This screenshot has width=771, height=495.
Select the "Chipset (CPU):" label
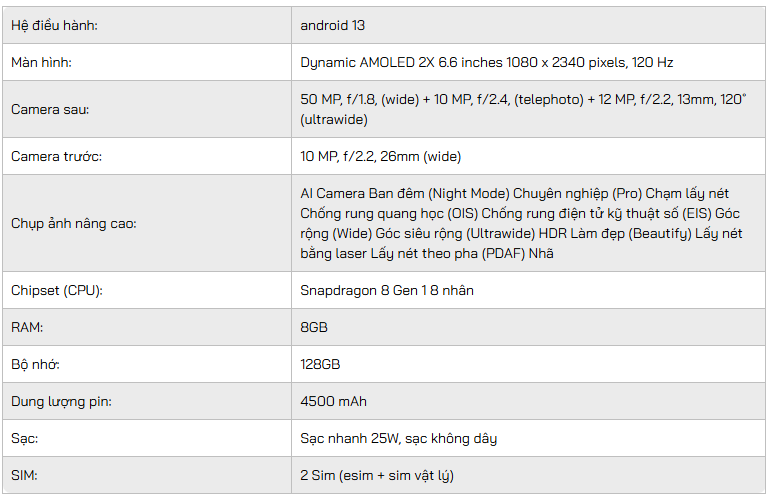57,291
